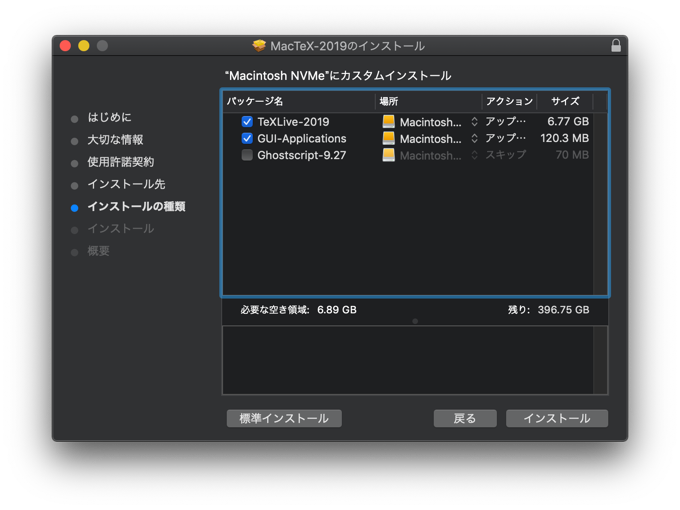Image resolution: width=680 pixels, height=510 pixels.
Task: Select the 大切な情報 step in sidebar
Action: point(115,140)
